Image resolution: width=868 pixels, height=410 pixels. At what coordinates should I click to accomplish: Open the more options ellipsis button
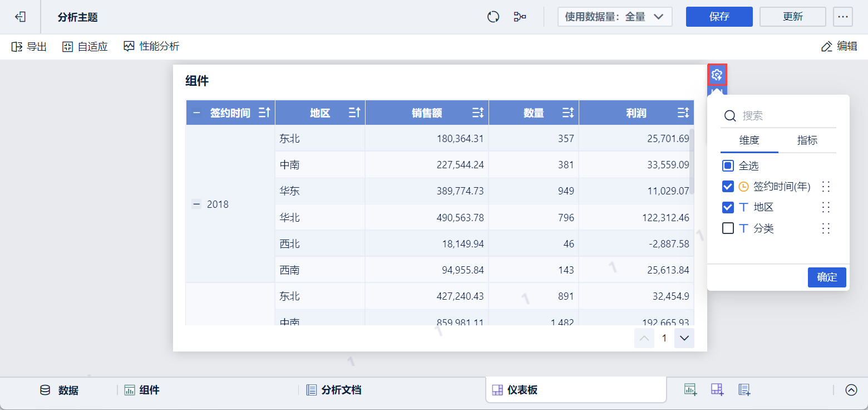point(843,17)
